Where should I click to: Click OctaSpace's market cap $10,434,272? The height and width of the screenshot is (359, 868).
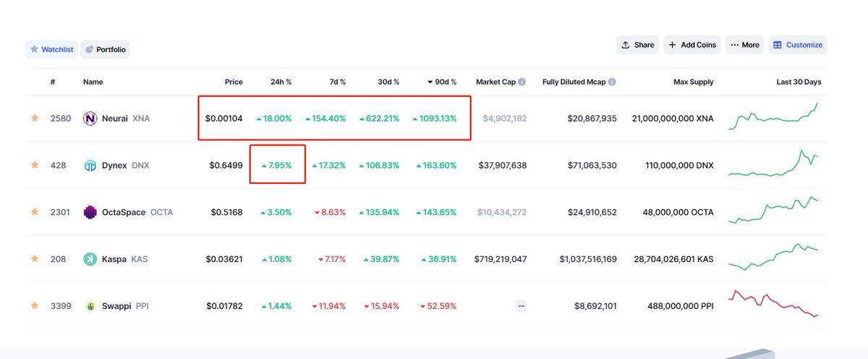click(x=502, y=212)
